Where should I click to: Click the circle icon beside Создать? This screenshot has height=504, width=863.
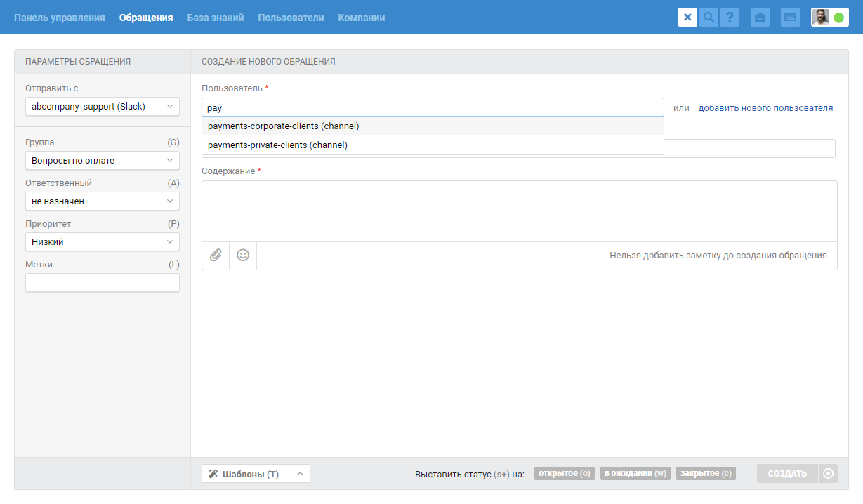tap(828, 473)
